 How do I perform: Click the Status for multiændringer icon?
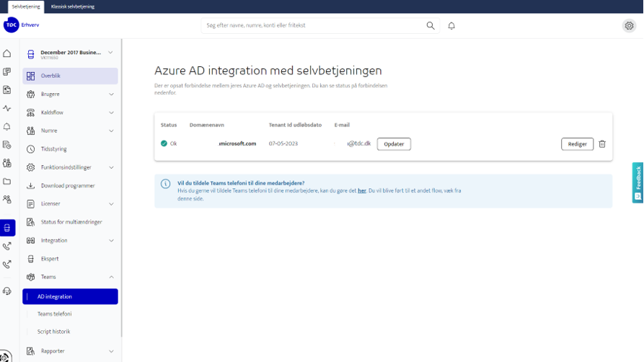[x=31, y=222]
